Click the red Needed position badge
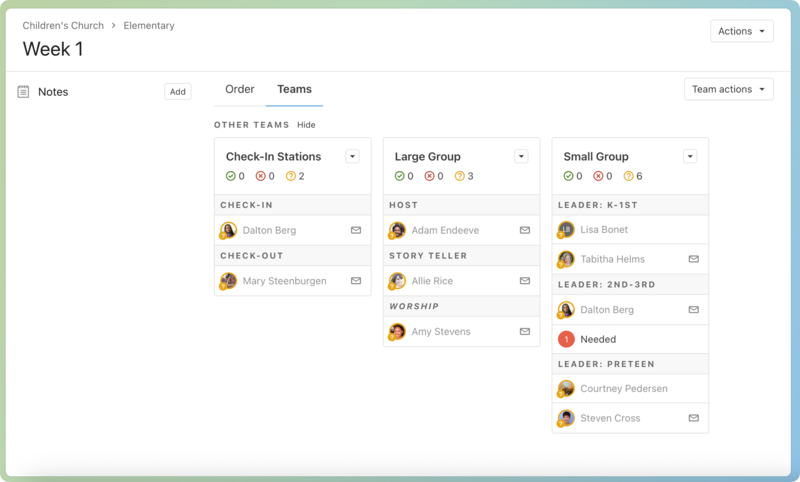The width and height of the screenshot is (800, 482). (x=566, y=339)
